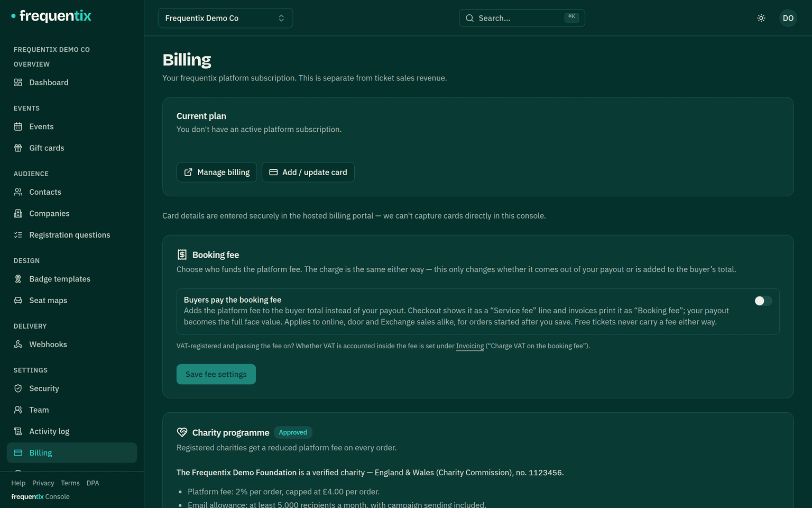Viewport: 812px width, 508px height.
Task: Open Security settings
Action: (72, 388)
